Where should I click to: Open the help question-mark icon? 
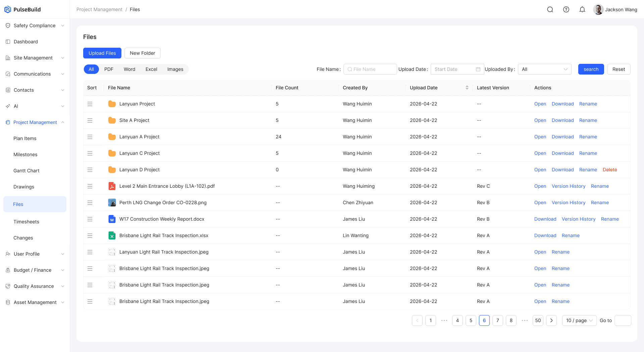click(566, 9)
